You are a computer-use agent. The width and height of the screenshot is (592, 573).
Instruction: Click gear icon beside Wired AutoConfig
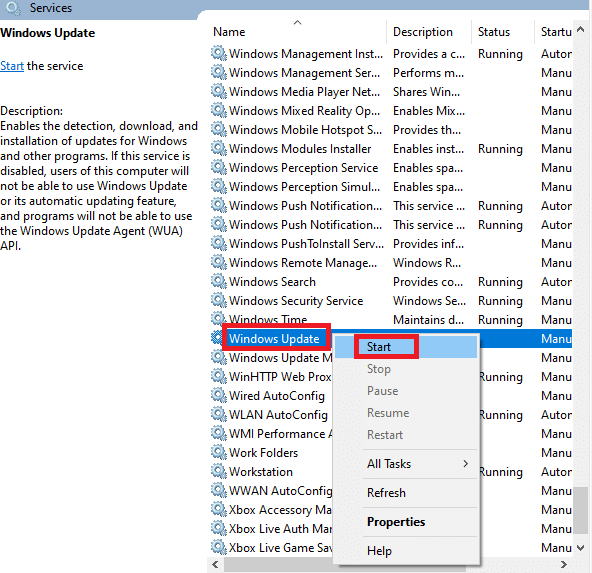click(219, 395)
